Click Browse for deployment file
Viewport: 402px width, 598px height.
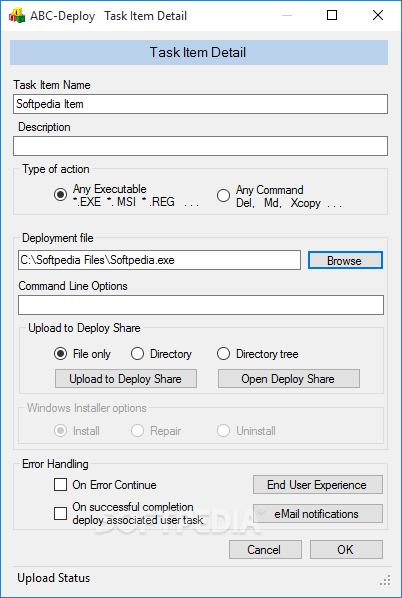(345, 260)
